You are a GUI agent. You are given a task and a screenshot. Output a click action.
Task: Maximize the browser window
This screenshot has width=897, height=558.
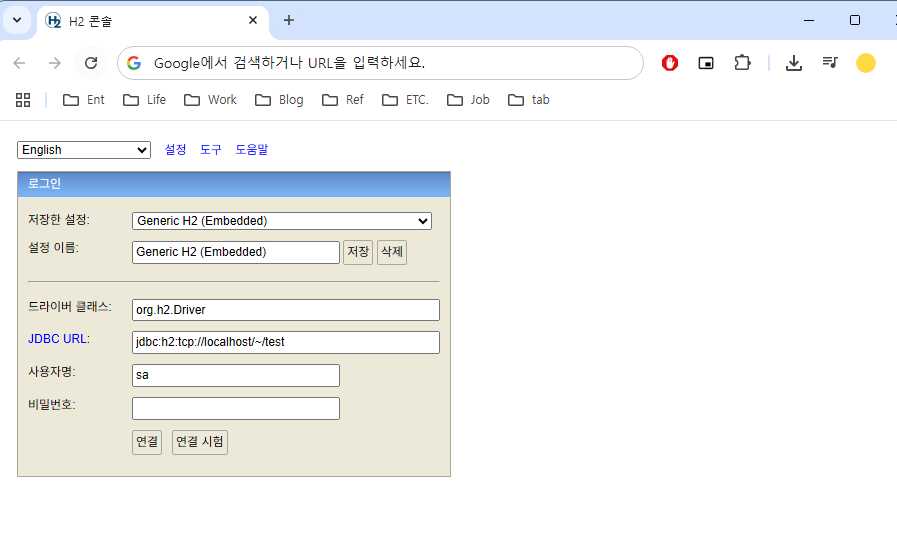(855, 21)
